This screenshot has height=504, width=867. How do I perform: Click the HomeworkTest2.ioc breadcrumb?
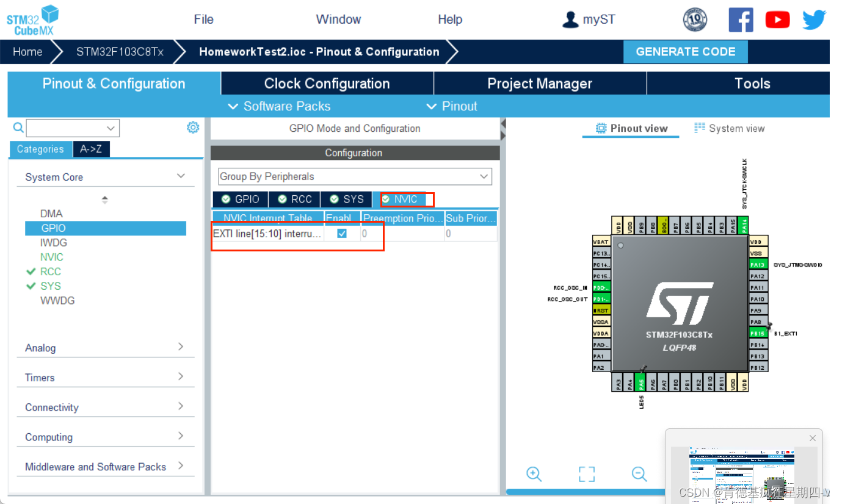pyautogui.click(x=319, y=52)
